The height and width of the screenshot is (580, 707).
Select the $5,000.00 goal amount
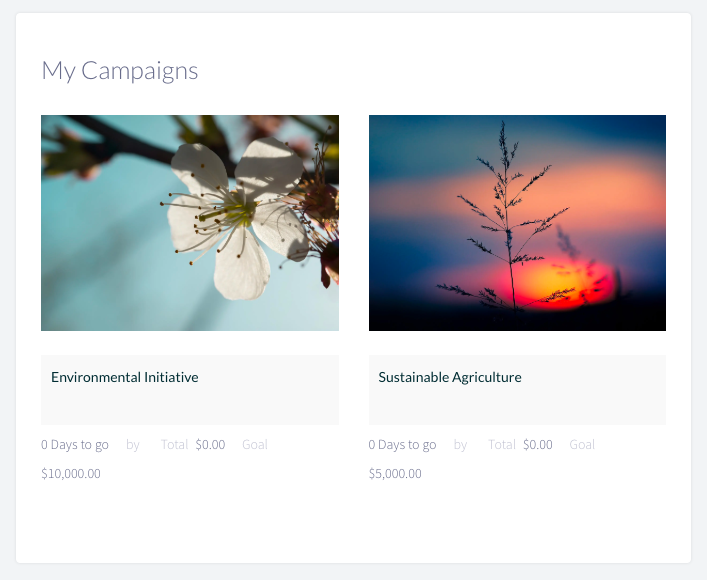pos(395,474)
